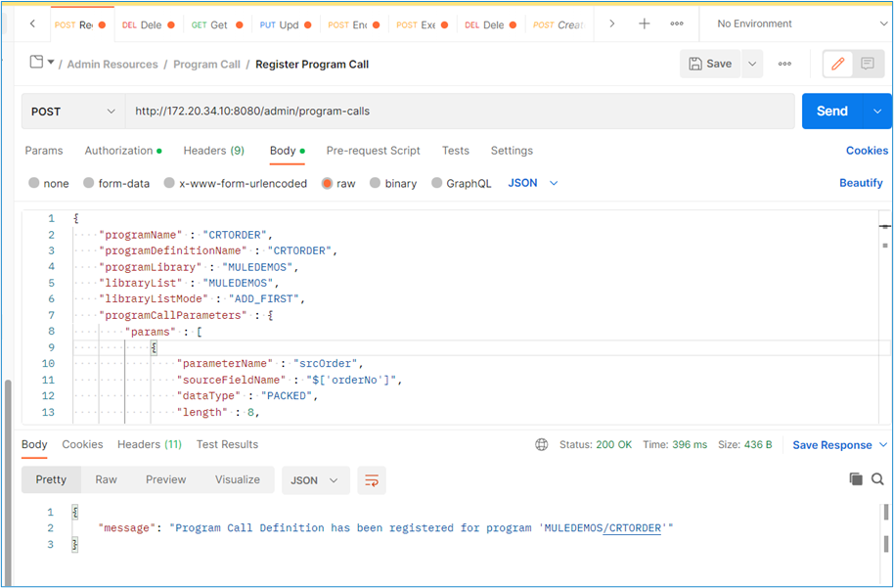Click the Save button
The width and height of the screenshot is (894, 588).
pyautogui.click(x=710, y=64)
